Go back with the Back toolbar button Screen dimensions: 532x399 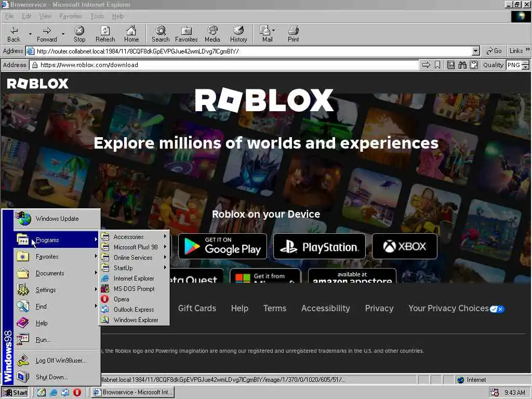pos(14,34)
